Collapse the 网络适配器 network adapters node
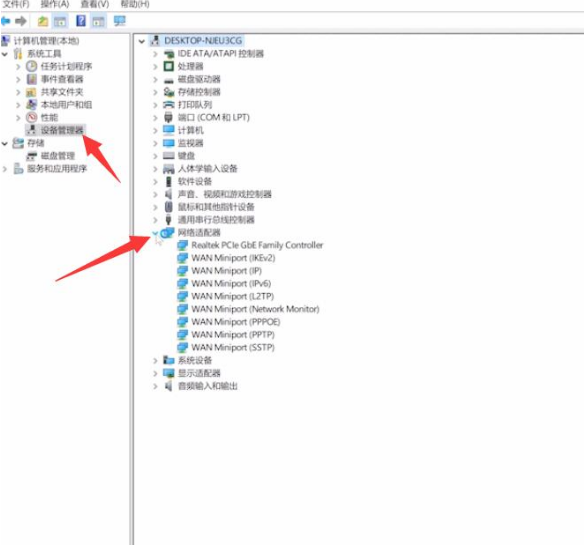This screenshot has height=548, width=587. point(155,233)
